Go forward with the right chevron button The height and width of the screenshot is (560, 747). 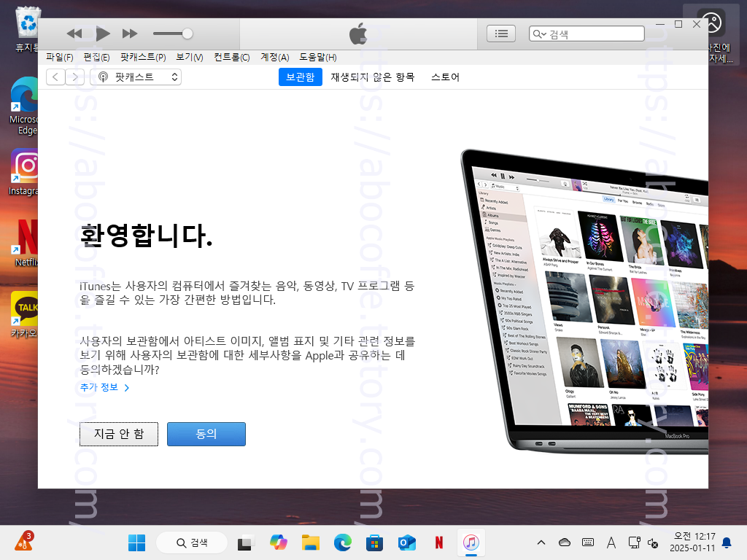pyautogui.click(x=75, y=77)
